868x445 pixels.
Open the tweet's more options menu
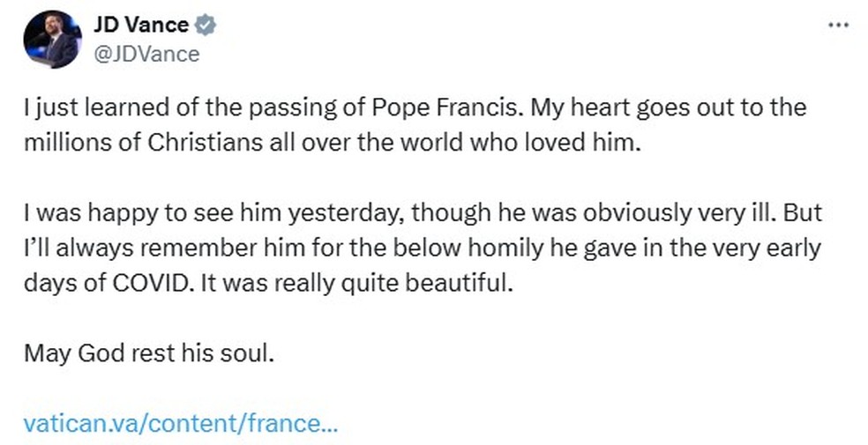click(x=837, y=26)
